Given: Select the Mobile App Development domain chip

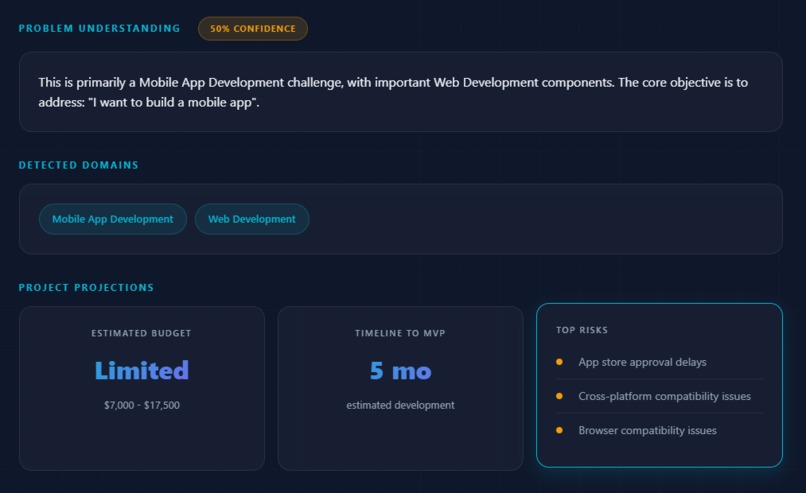Looking at the screenshot, I should (113, 219).
